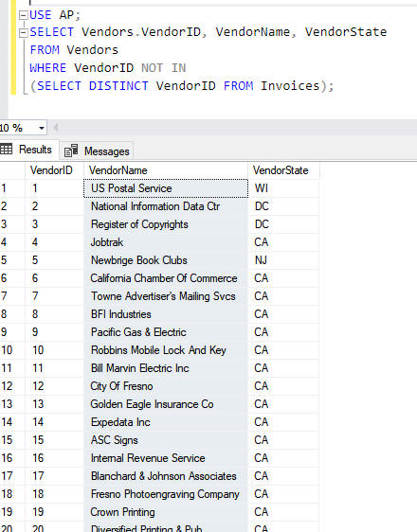Select the VendorID cell with value 12
This screenshot has width=417, height=532.
coord(54,386)
